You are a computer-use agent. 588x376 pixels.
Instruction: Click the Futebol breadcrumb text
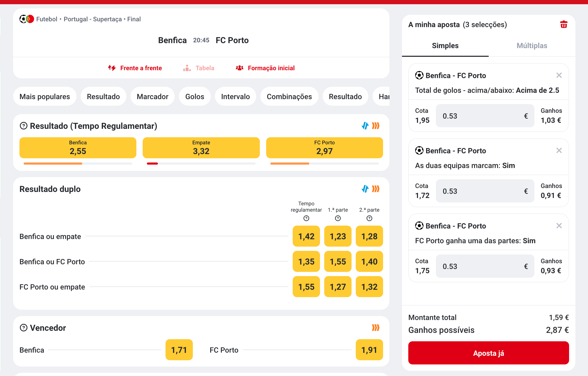(x=47, y=19)
